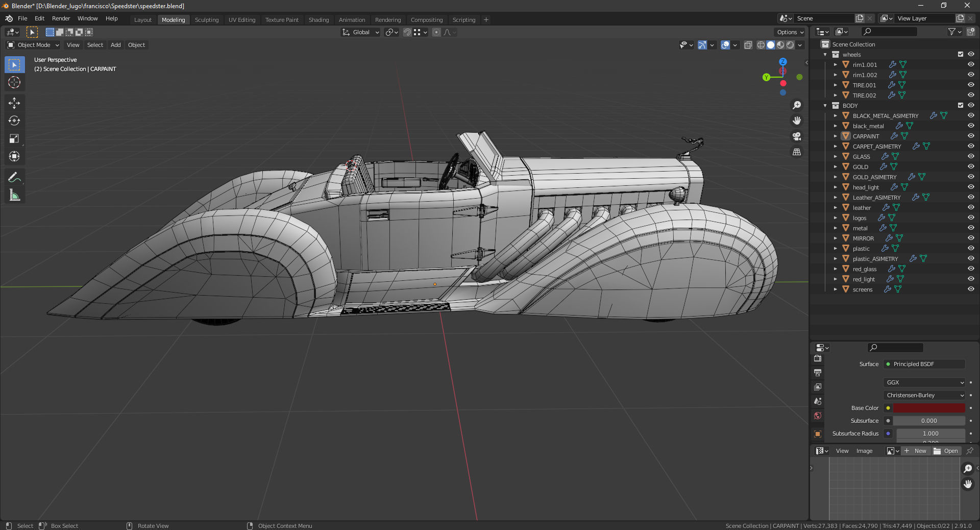
Task: Hide the screens object via eye icon
Action: tap(971, 290)
